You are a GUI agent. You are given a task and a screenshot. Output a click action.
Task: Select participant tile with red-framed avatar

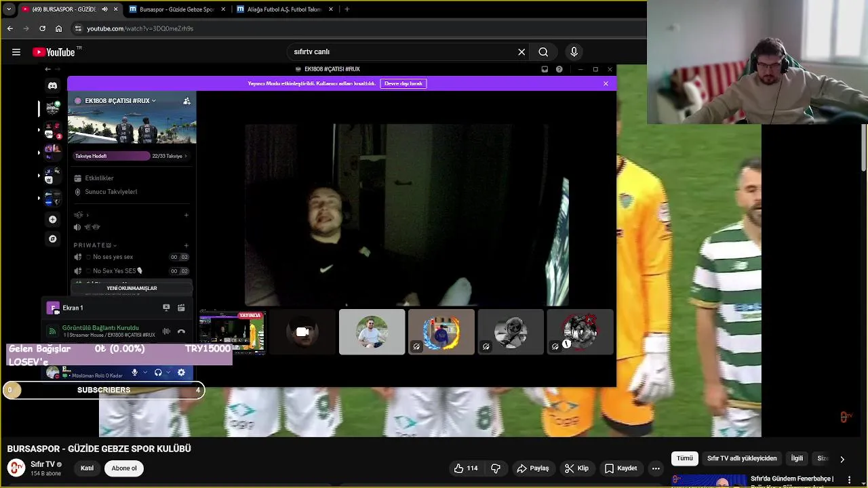(580, 332)
